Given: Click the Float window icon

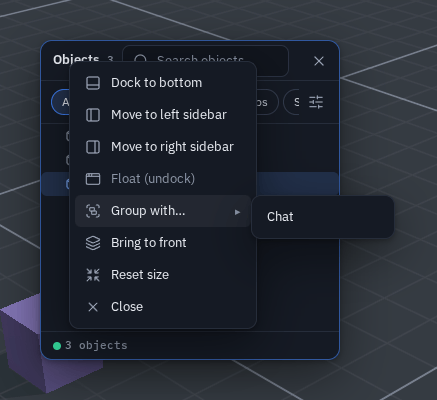Looking at the screenshot, I should click(x=93, y=179).
